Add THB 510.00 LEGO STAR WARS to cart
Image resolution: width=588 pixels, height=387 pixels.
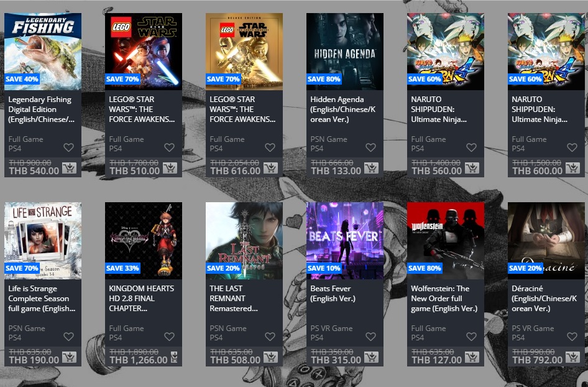click(x=170, y=168)
